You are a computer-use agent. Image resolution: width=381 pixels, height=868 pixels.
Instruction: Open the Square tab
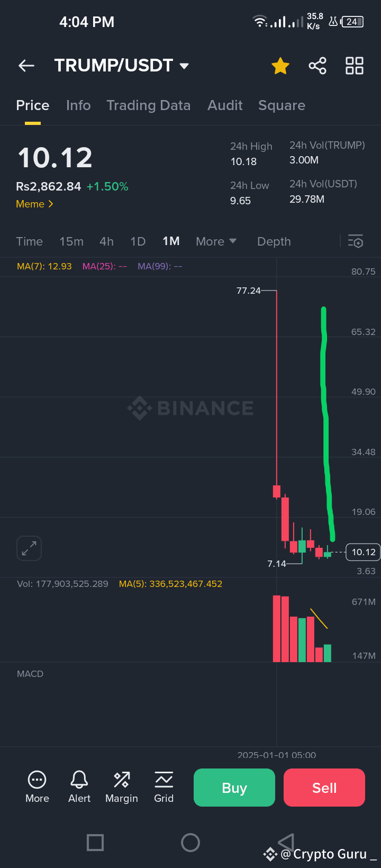coord(282,105)
